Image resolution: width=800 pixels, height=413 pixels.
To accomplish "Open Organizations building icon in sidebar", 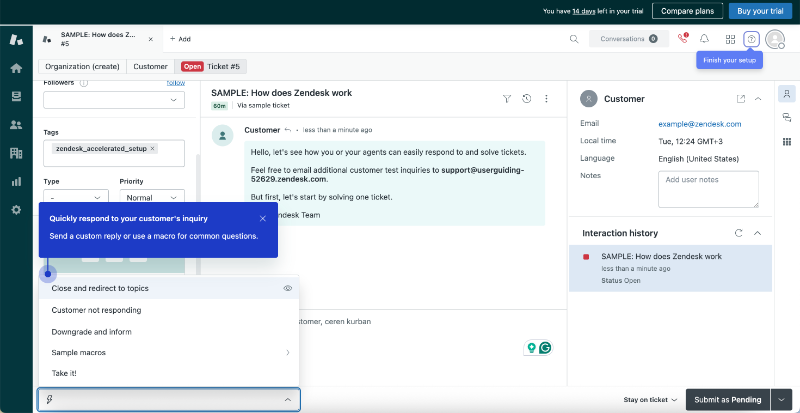I will pyautogui.click(x=16, y=153).
